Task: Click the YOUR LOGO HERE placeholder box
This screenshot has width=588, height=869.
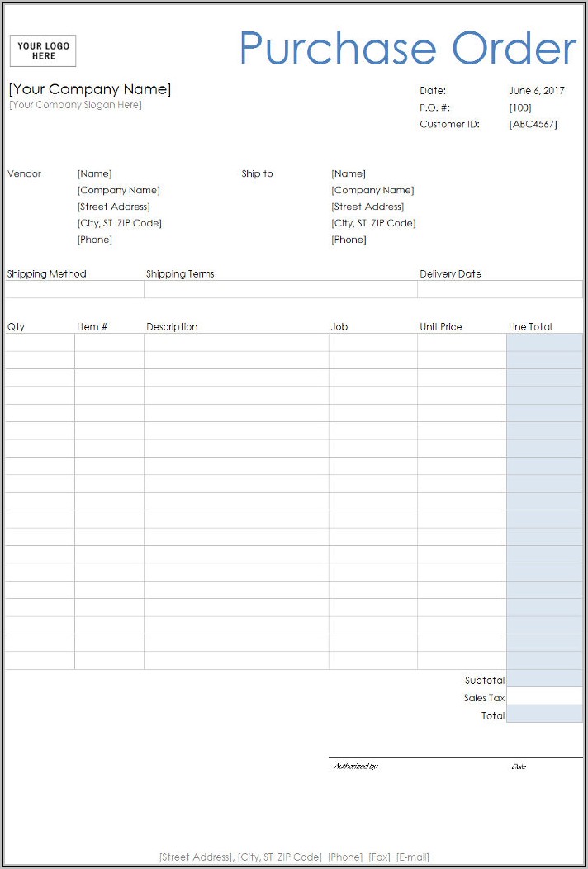Action: (x=43, y=51)
